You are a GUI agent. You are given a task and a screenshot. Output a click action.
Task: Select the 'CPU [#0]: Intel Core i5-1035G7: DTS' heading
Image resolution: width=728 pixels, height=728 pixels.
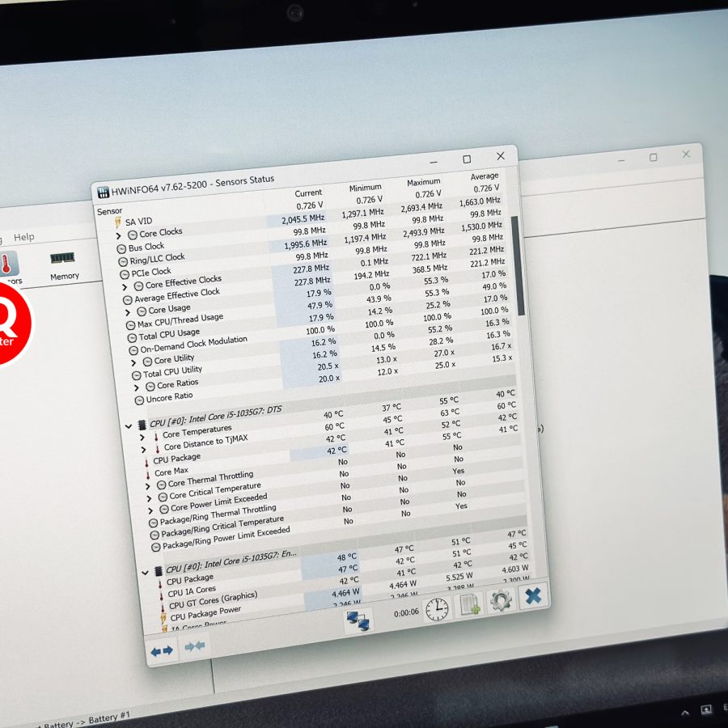[x=215, y=416]
